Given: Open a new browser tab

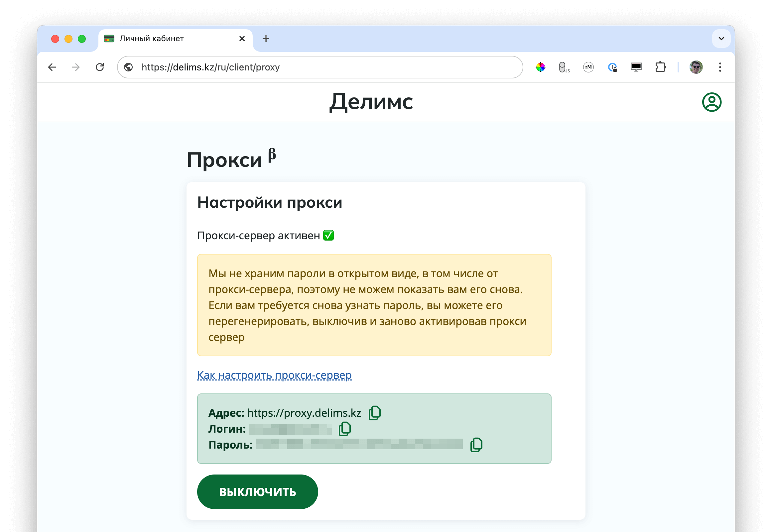Looking at the screenshot, I should [x=266, y=39].
